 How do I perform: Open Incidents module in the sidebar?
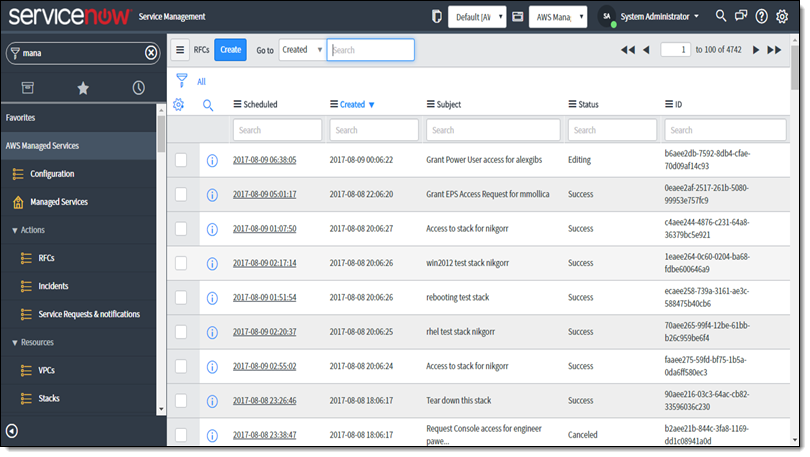pos(54,286)
